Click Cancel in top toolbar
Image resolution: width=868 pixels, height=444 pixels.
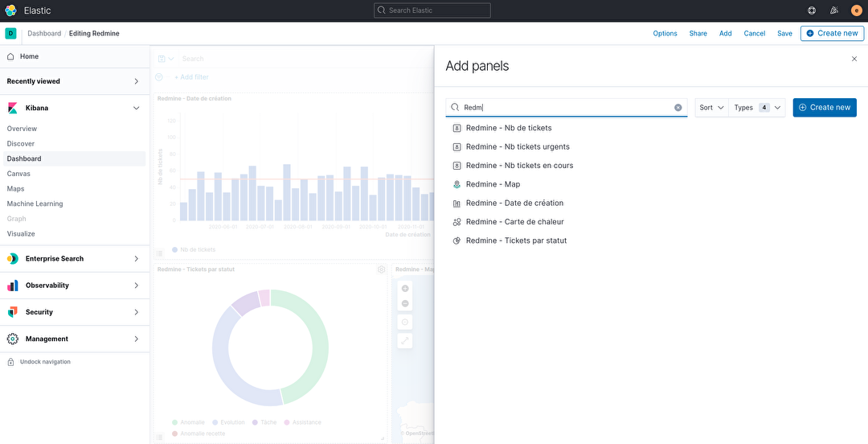[755, 33]
